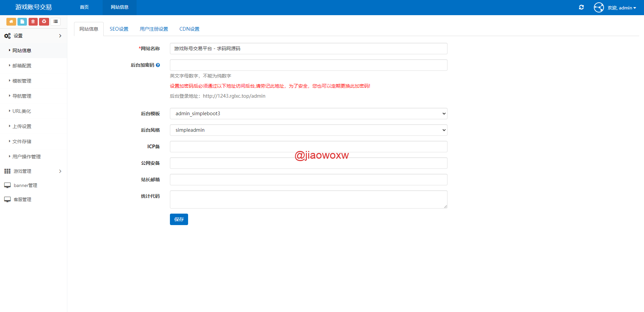The height and width of the screenshot is (312, 644).
Task: Click the orange home shortcut icon
Action: [11, 22]
